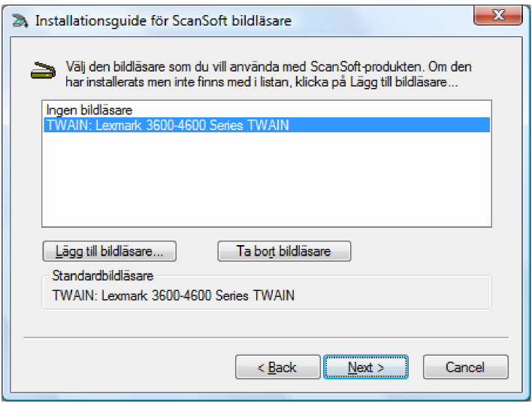This screenshot has height=403, width=532.
Task: Cancel the scanner installation wizard
Action: pos(466,367)
